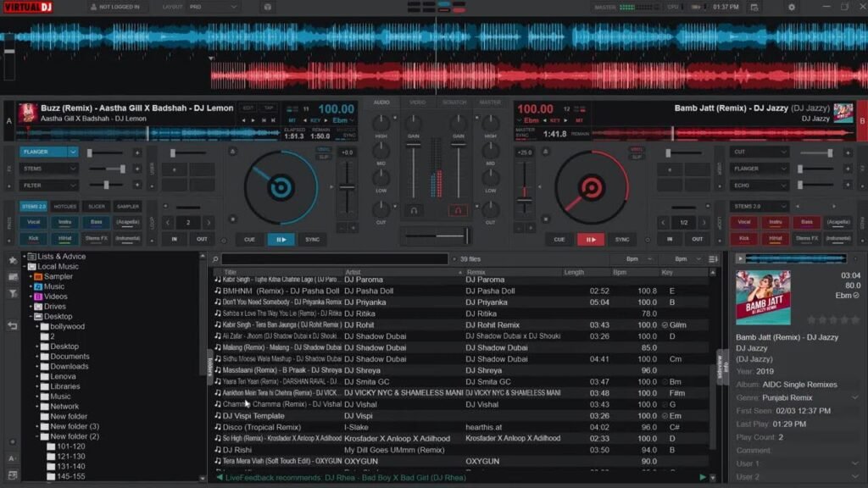Viewport: 868px width, 488px height.
Task: Open the STEMS 2.0 pads dropdown right deck
Action: point(759,207)
